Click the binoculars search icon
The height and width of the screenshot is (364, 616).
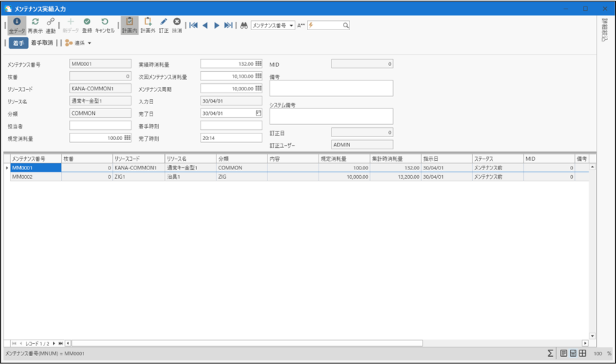pos(244,26)
